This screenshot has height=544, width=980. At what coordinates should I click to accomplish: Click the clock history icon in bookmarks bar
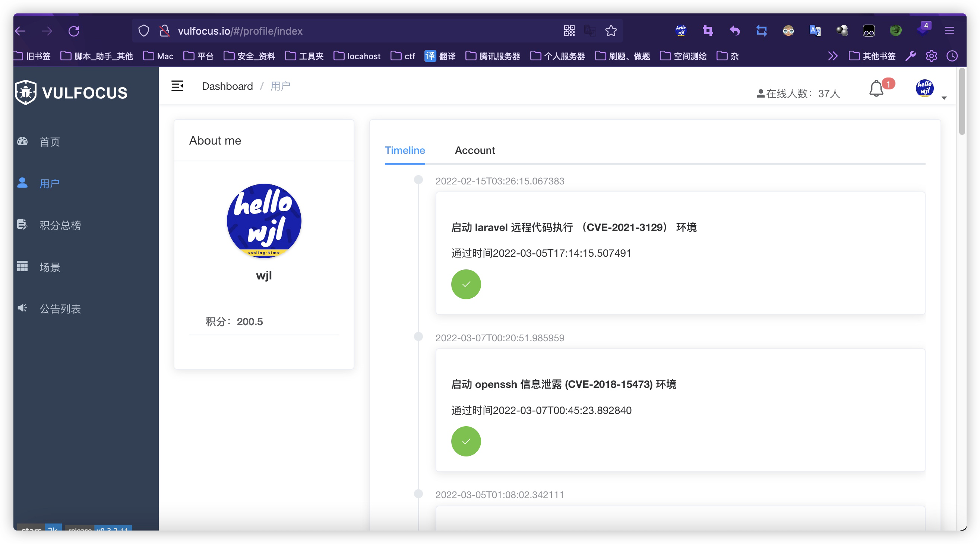(952, 56)
